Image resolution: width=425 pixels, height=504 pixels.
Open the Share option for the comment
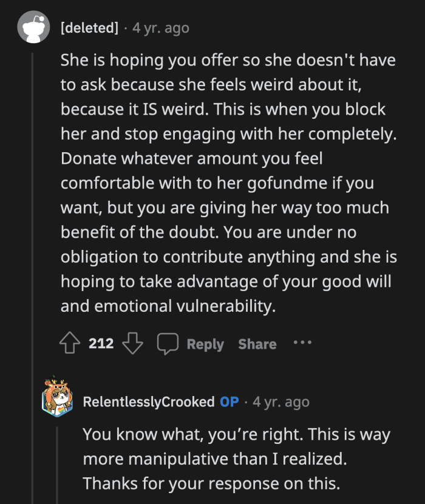click(257, 344)
